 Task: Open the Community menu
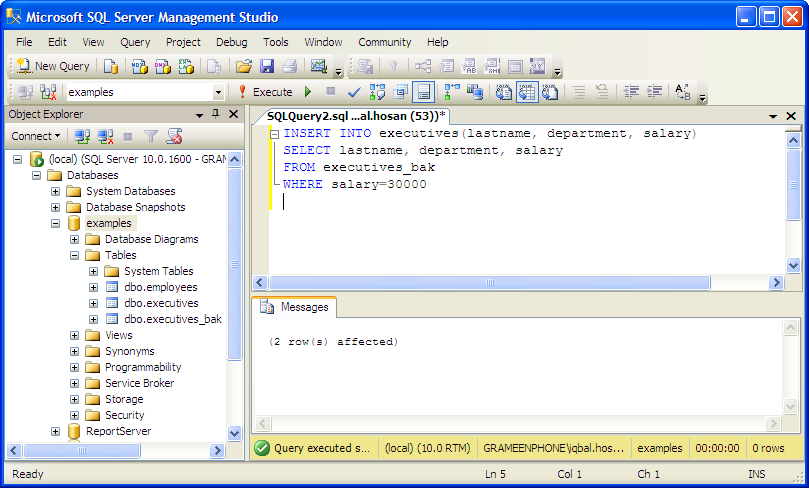click(385, 42)
